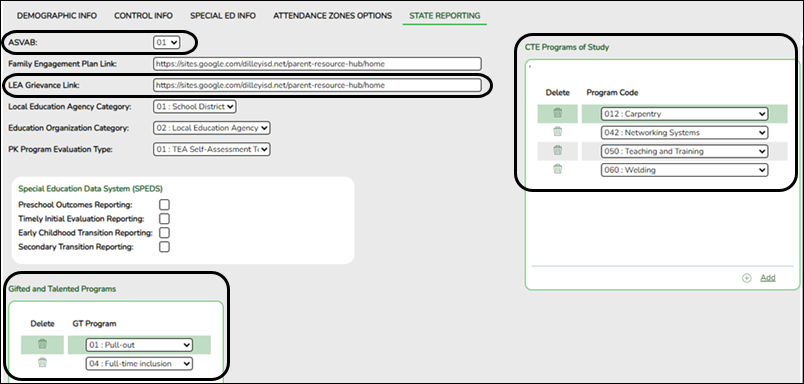Open the 060 : Welding dropdown

[x=685, y=170]
